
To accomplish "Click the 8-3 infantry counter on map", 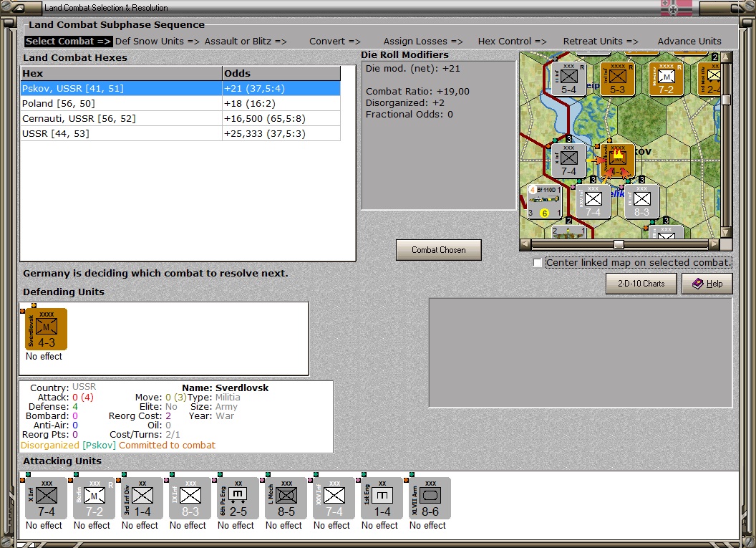I will pyautogui.click(x=641, y=201).
